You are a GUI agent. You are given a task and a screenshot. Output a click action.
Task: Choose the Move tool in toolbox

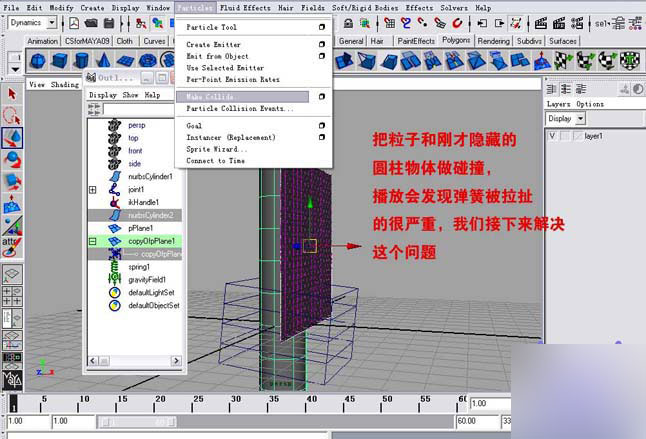(12, 138)
